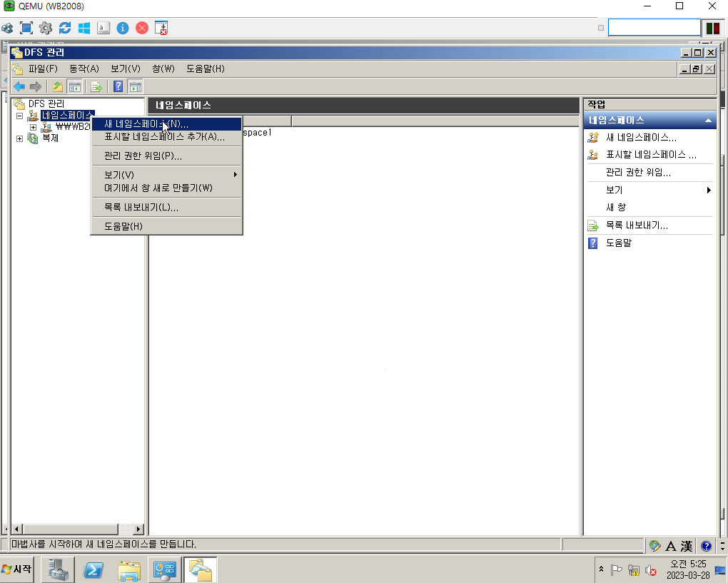Screen dimensions: 728x583
Task: Click the Help question mark toolbar icon
Action: [x=118, y=86]
